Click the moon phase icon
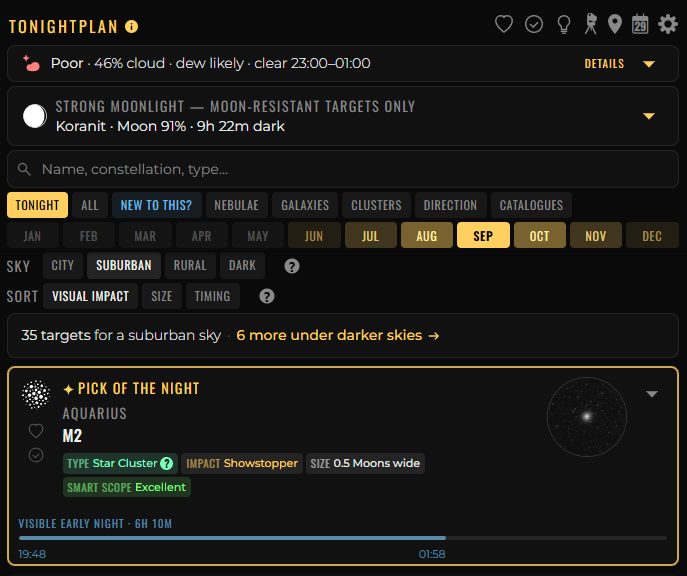The image size is (687, 576). coord(35,116)
